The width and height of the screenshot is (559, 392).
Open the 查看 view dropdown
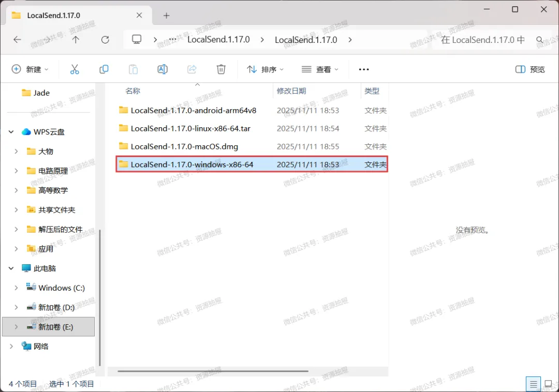pos(320,69)
